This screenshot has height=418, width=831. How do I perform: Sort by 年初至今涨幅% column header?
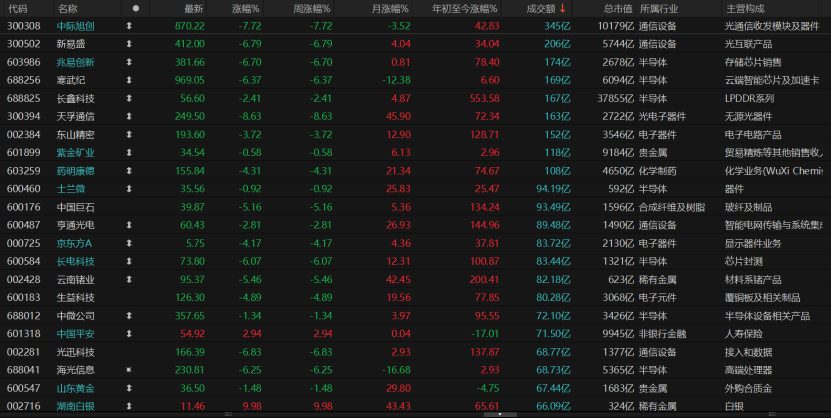pos(465,8)
